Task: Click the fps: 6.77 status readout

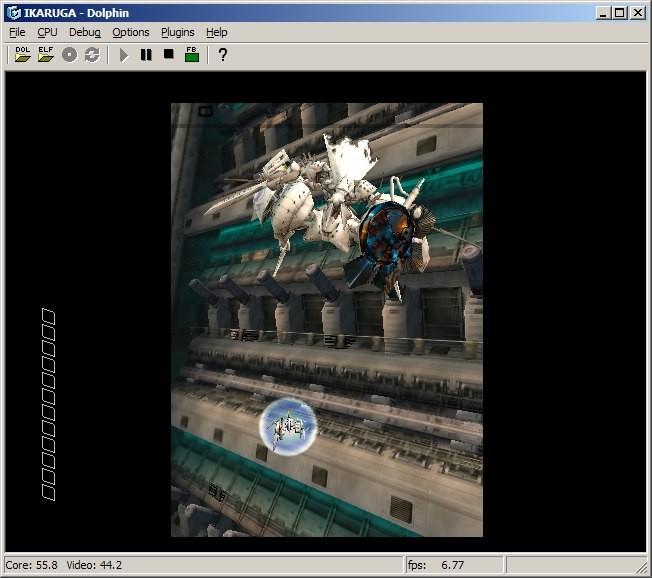Action: (436, 565)
